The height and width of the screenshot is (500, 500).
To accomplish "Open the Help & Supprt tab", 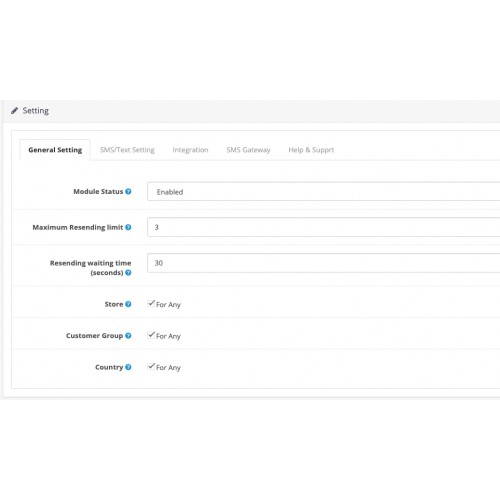I will click(x=311, y=150).
